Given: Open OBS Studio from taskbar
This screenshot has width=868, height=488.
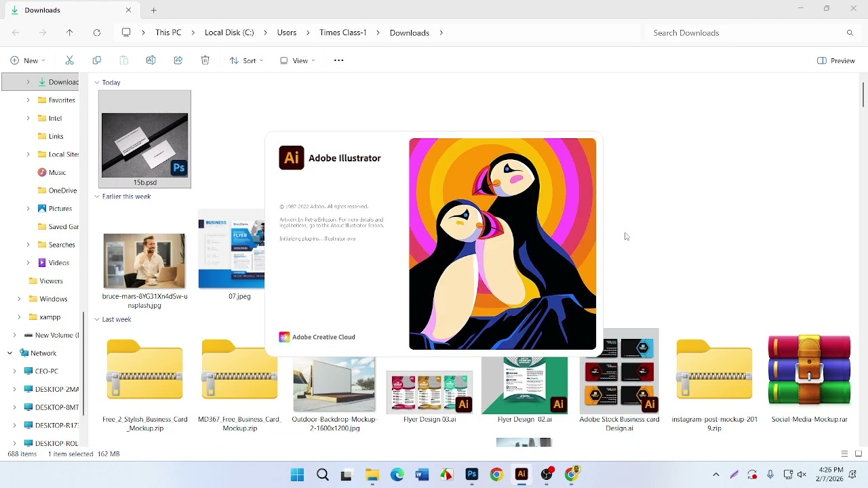Looking at the screenshot, I should (547, 474).
